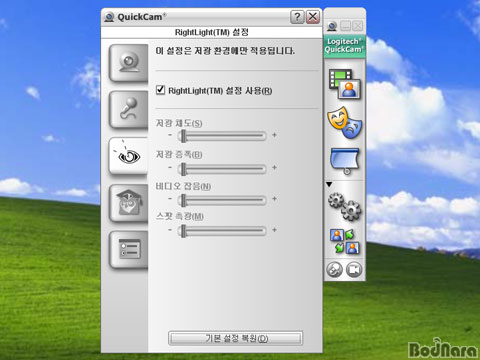Image resolution: width=480 pixels, height=360 pixels.
Task: Launch the video and photo gallery icon
Action: (x=345, y=84)
